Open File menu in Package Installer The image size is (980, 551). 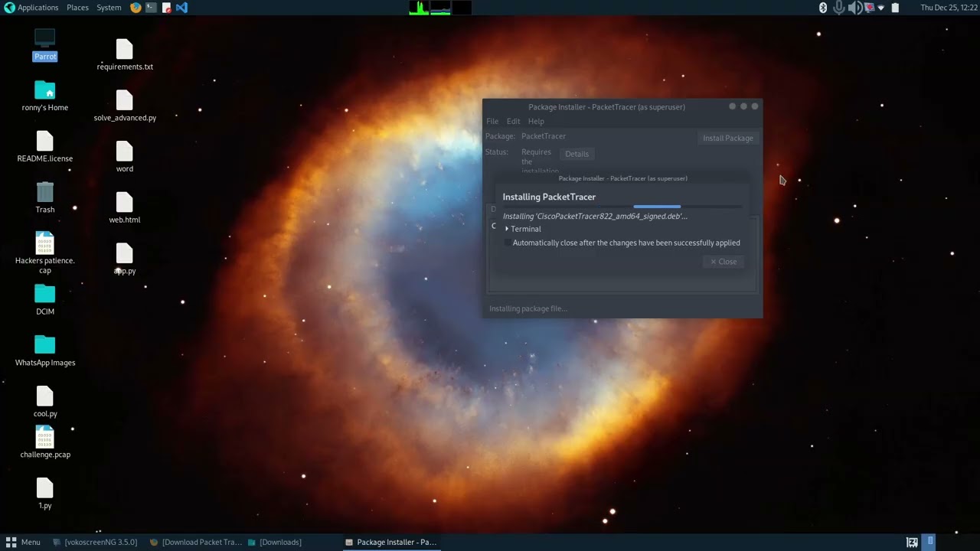492,121
